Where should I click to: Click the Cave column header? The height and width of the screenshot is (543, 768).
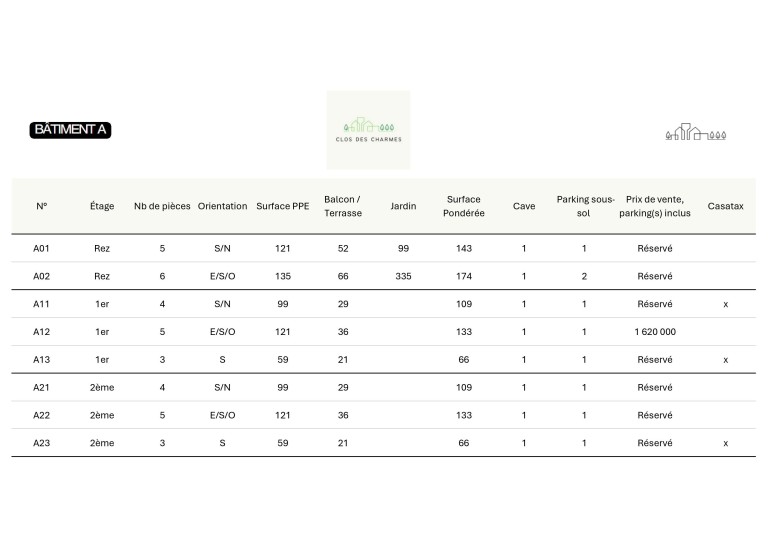point(524,206)
